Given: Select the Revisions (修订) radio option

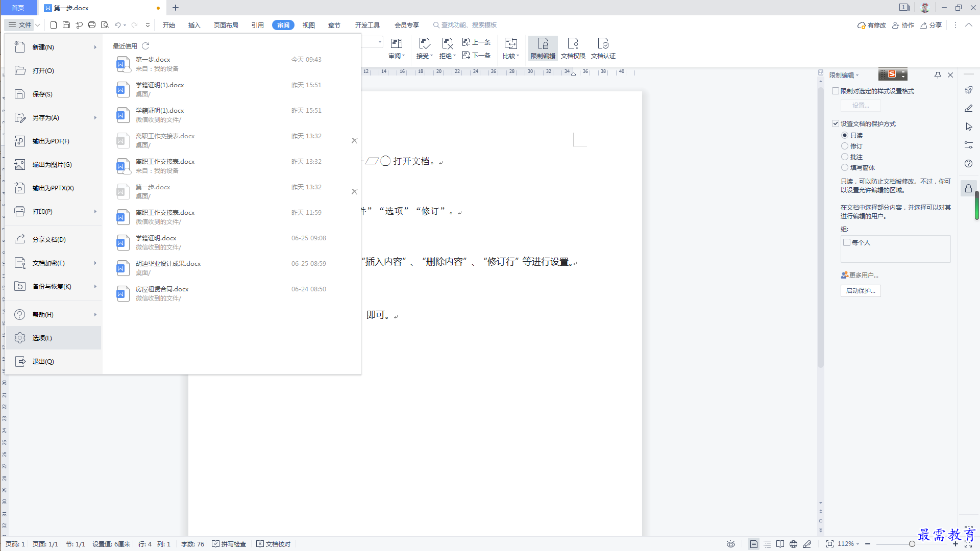Looking at the screenshot, I should point(845,146).
